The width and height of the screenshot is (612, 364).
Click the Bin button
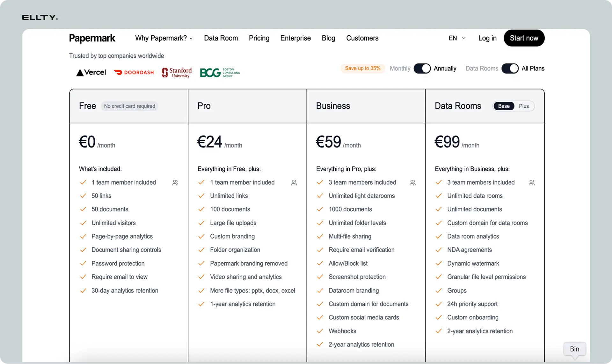tap(574, 349)
